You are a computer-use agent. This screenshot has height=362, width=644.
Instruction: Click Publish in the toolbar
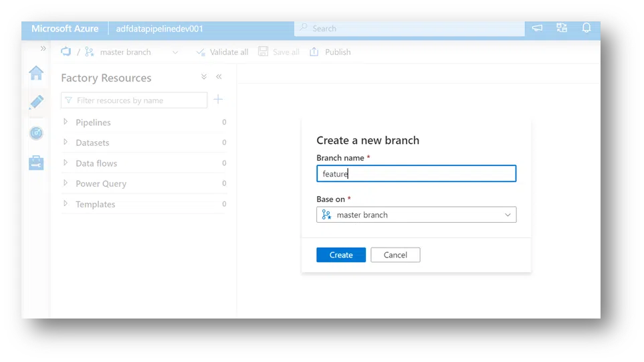coord(330,52)
